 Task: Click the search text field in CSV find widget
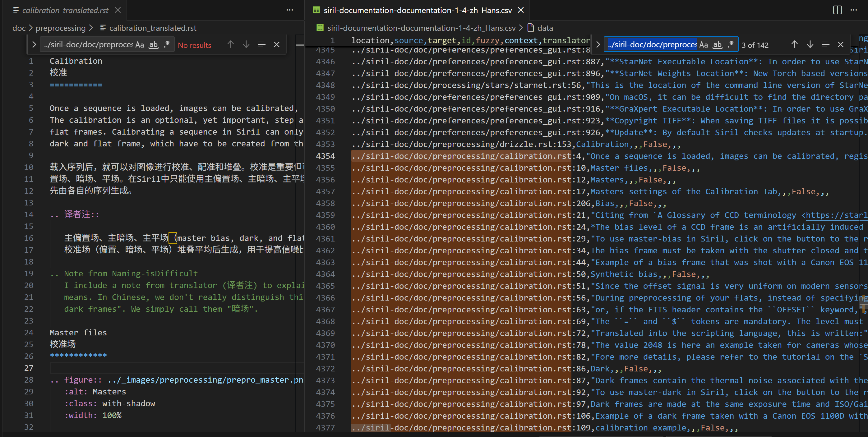point(652,44)
